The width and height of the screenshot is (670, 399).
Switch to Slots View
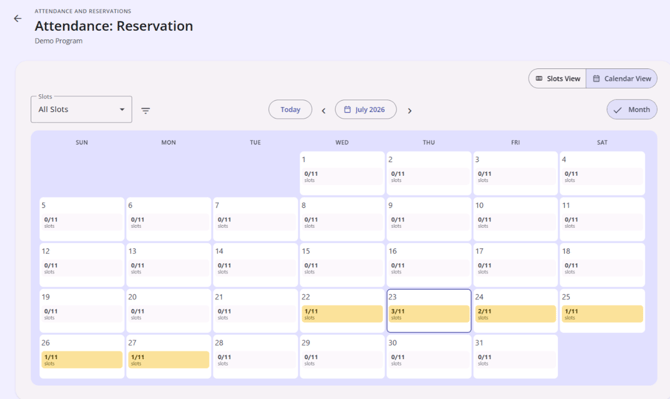coord(557,79)
